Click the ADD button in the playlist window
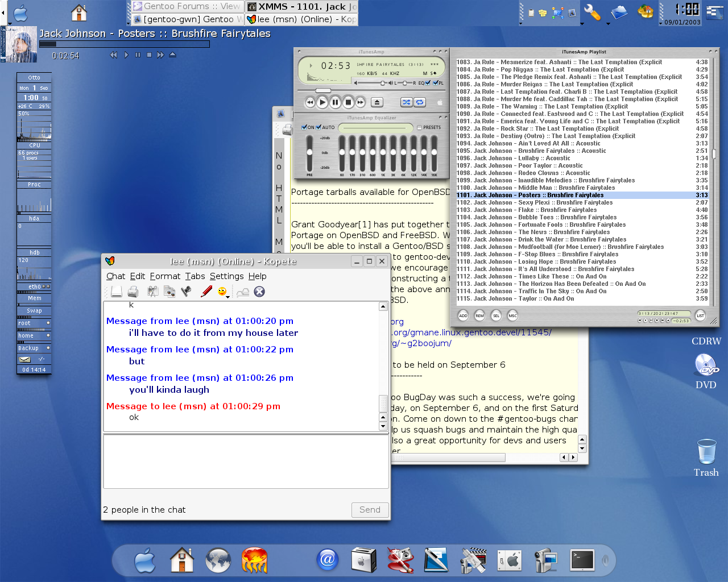Screen dimensions: 728x582 tap(463, 315)
